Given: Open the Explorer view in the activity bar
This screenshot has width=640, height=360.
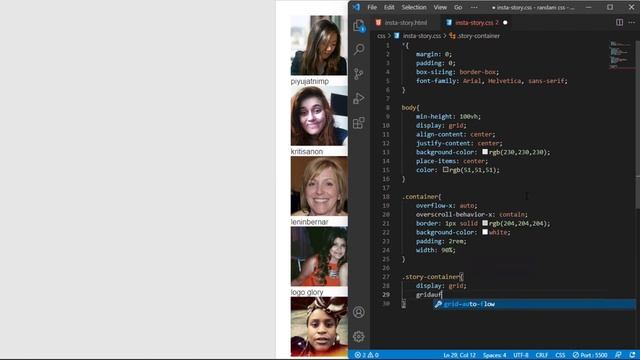Looking at the screenshot, I should tap(359, 25).
